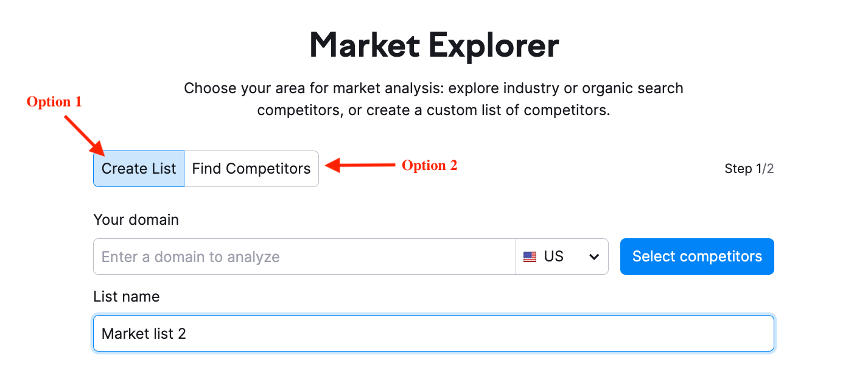868x379 pixels.
Task: Click the Select competitors button
Action: tap(697, 257)
